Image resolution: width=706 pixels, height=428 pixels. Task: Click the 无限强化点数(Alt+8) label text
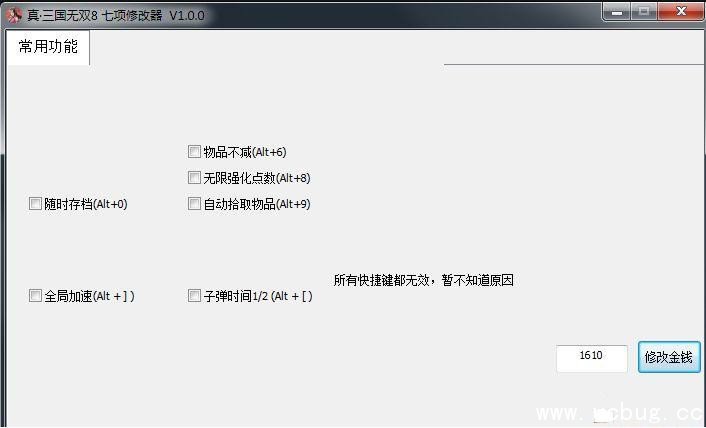click(257, 178)
